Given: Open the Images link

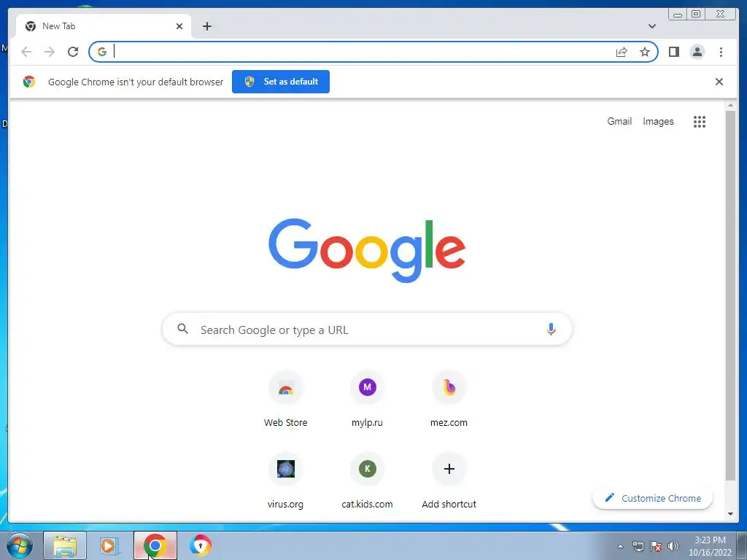Looking at the screenshot, I should coord(658,122).
